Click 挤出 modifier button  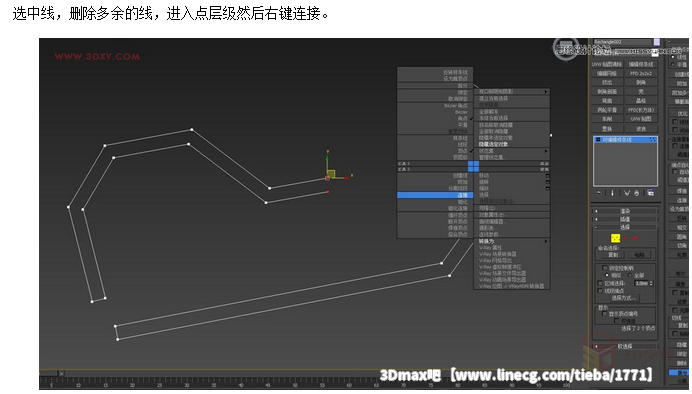(607, 83)
